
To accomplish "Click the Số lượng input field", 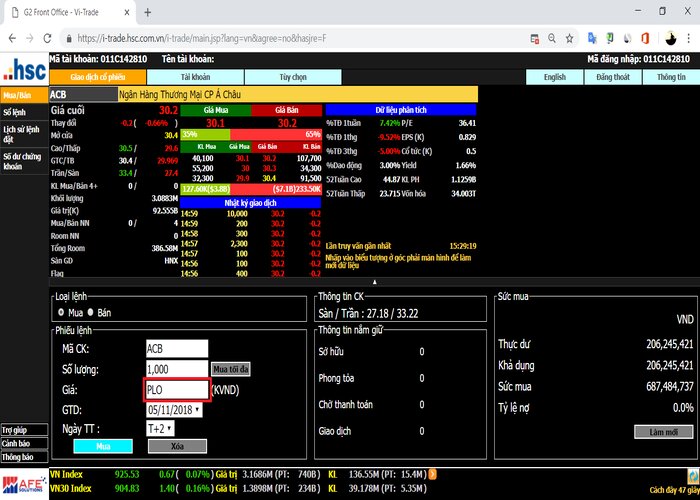I will tap(177, 369).
